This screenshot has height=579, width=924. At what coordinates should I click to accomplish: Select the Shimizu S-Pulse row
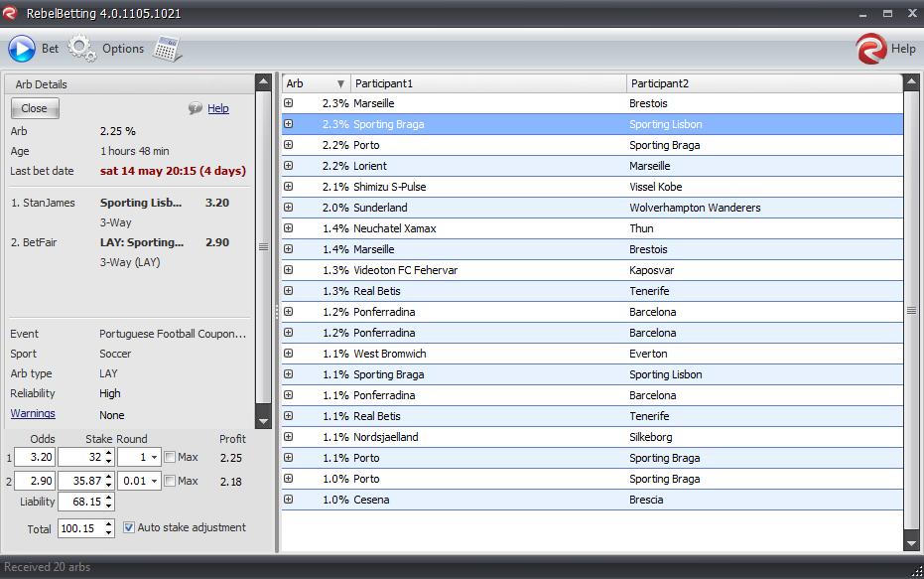pos(593,187)
